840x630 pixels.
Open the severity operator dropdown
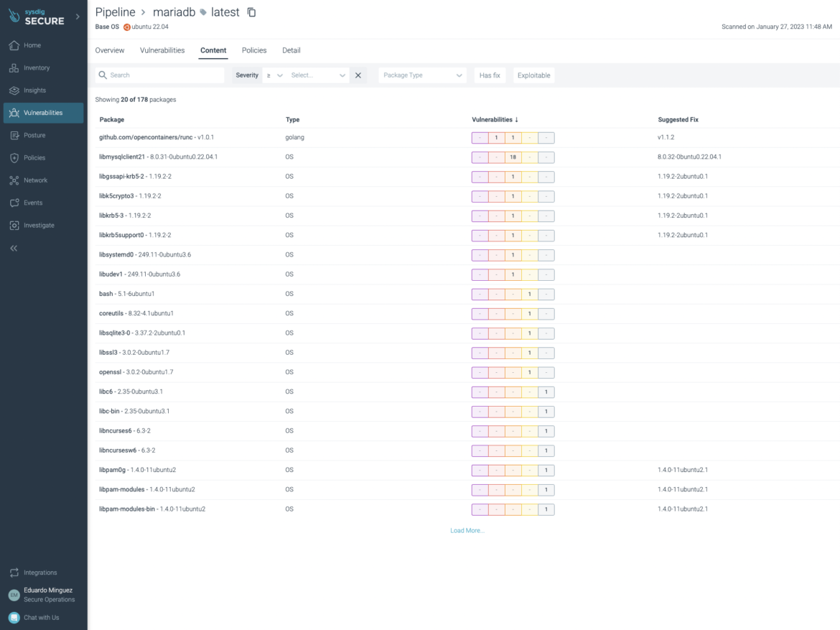tap(274, 75)
